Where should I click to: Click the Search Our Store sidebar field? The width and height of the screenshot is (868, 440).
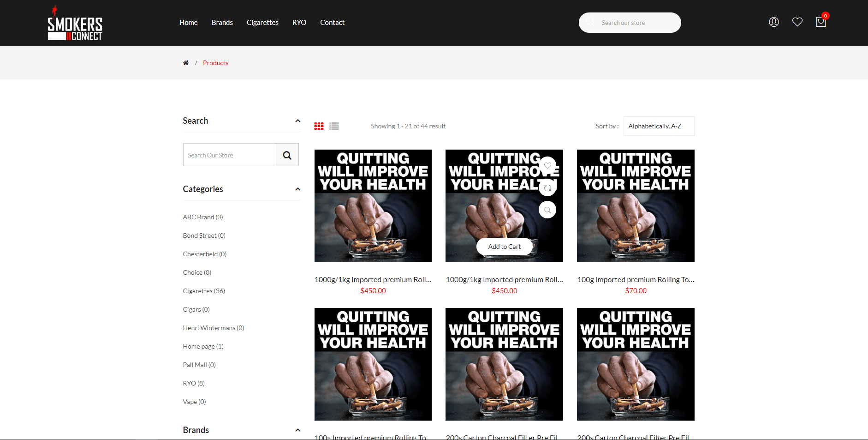pyautogui.click(x=230, y=155)
